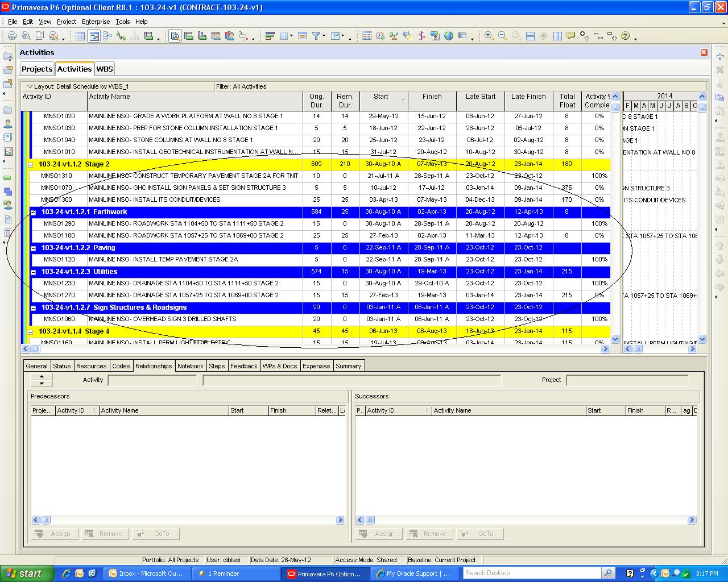Click the Print icon in the toolbar

click(12, 36)
